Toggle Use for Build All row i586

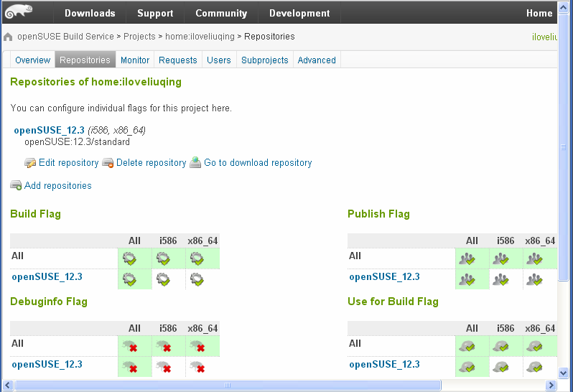(x=500, y=346)
